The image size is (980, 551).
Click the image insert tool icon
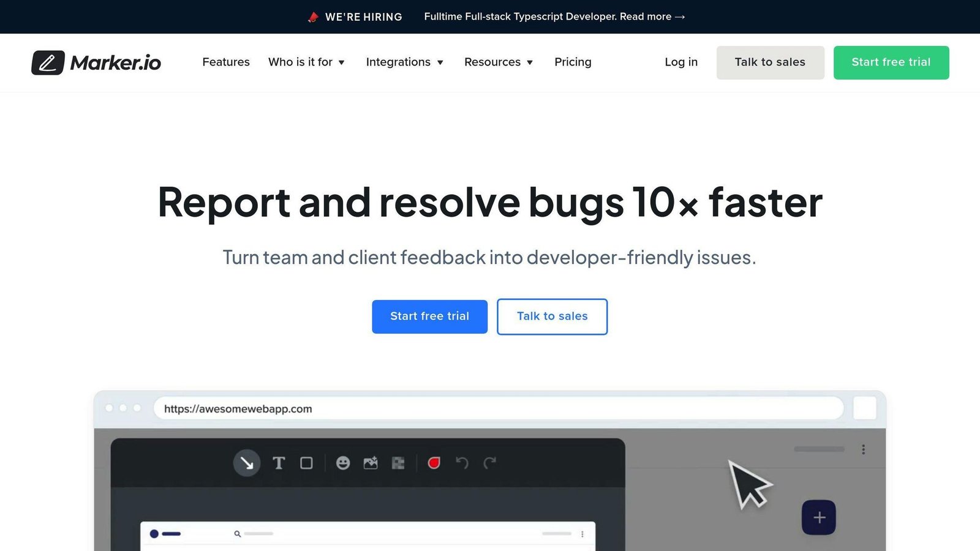click(x=371, y=463)
